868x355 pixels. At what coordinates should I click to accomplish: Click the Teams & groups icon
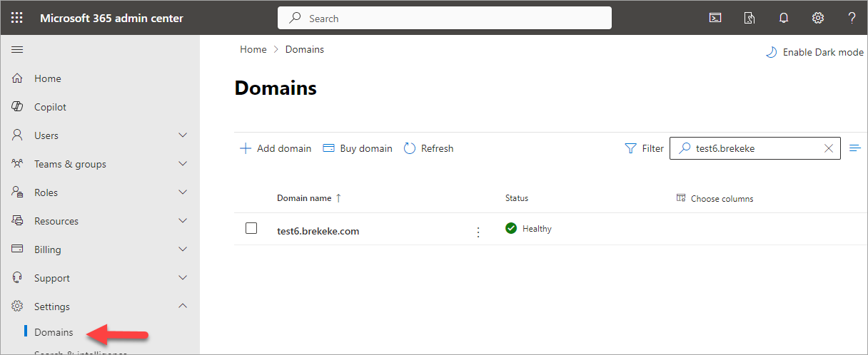[18, 164]
